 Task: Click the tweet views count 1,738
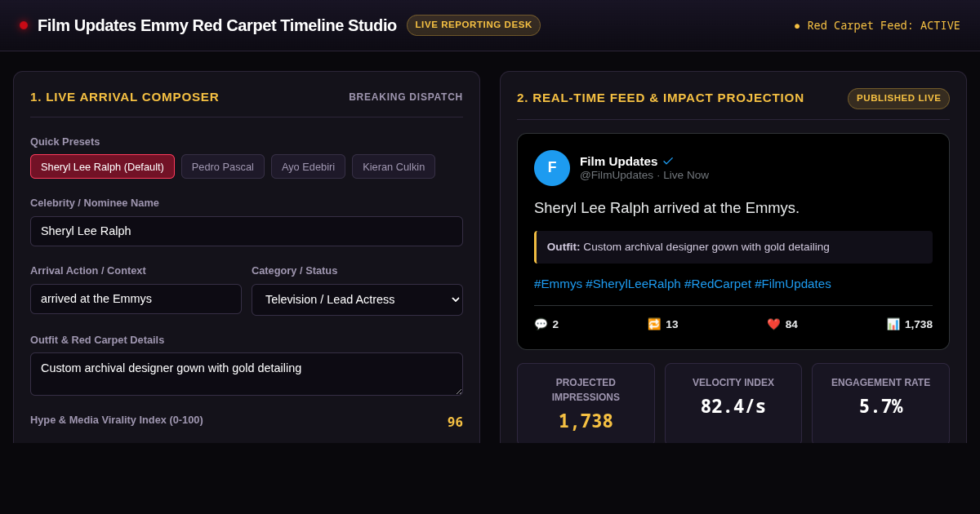[919, 324]
